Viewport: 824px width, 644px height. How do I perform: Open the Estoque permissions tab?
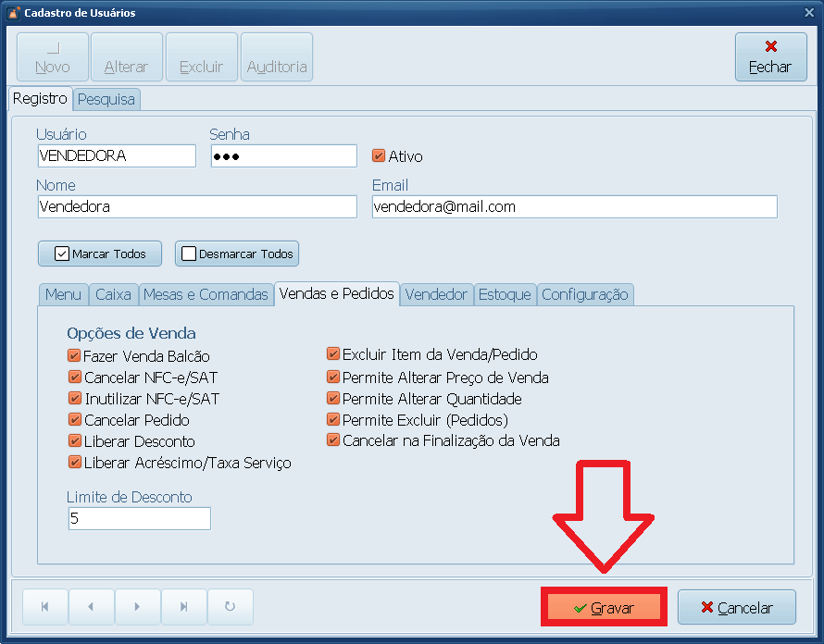[x=505, y=294]
